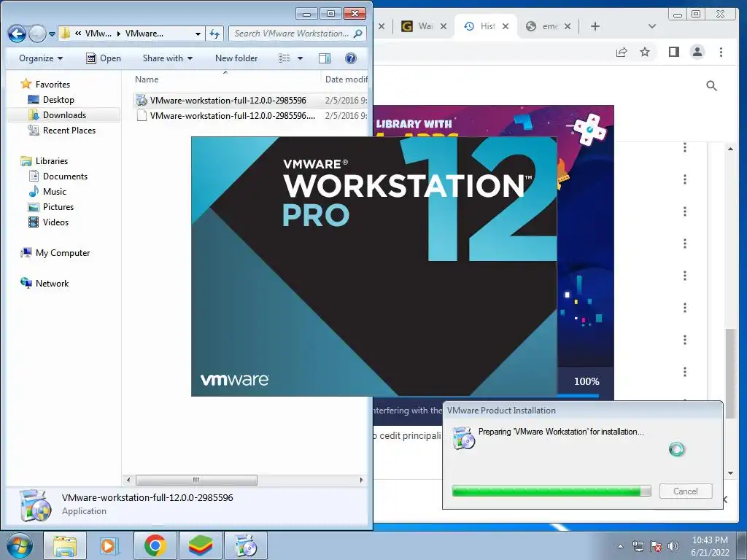This screenshot has height=560, width=747.
Task: Open recent locations dropdown next to forward arrow
Action: point(52,34)
